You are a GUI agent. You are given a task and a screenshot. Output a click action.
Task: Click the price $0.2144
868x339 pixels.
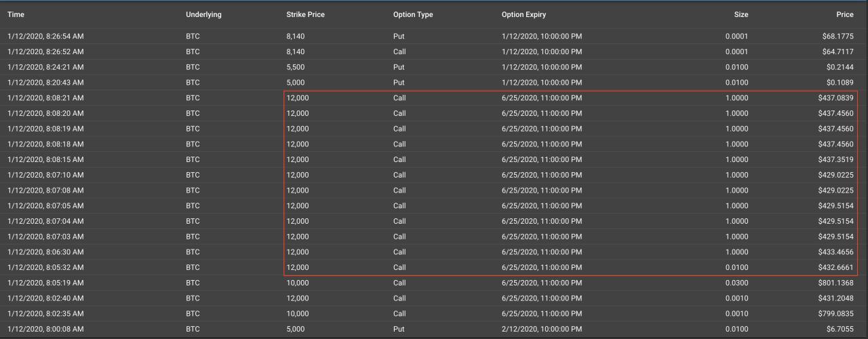pyautogui.click(x=841, y=67)
